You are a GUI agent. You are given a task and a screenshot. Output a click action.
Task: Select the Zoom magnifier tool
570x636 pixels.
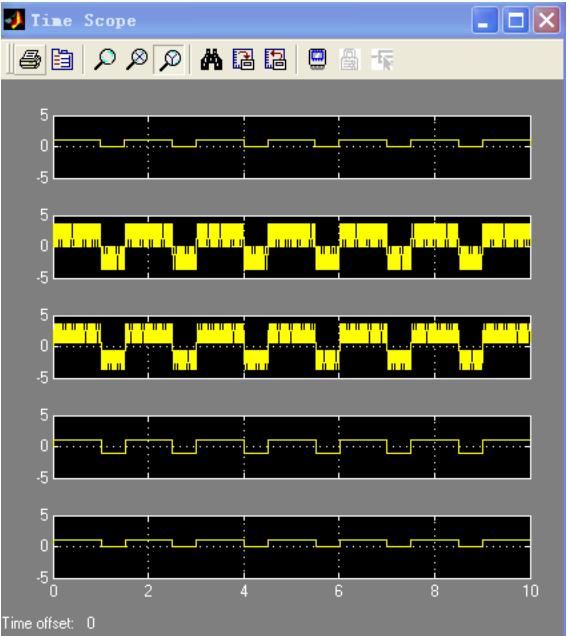coord(105,60)
